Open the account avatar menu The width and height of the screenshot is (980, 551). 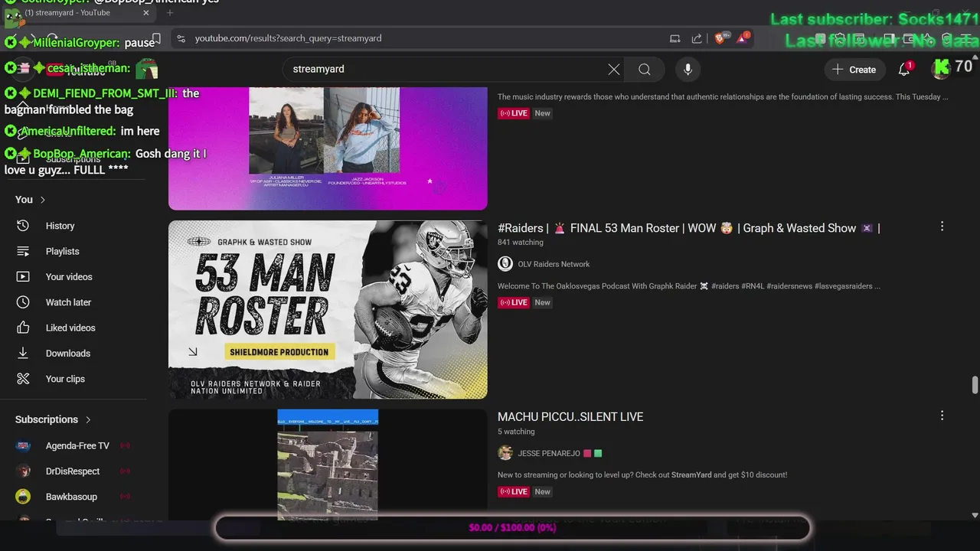pos(941,69)
